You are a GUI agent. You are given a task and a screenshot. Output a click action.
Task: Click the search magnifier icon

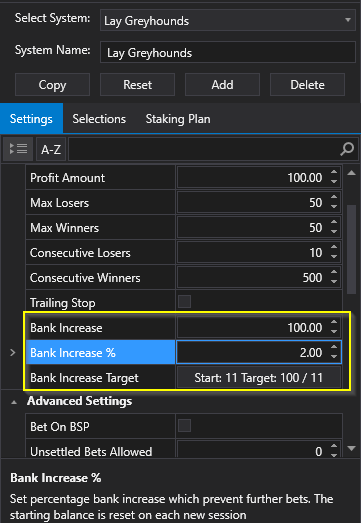pos(347,149)
